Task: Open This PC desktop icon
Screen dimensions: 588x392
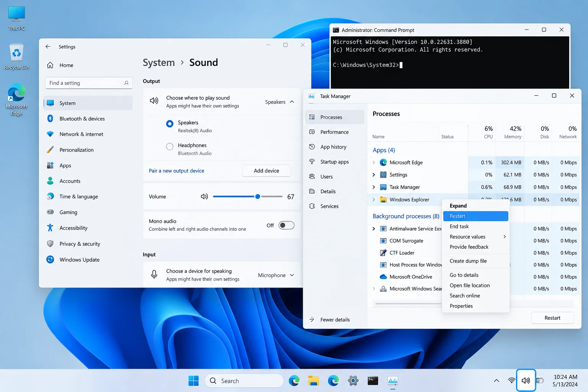Action: point(16,18)
